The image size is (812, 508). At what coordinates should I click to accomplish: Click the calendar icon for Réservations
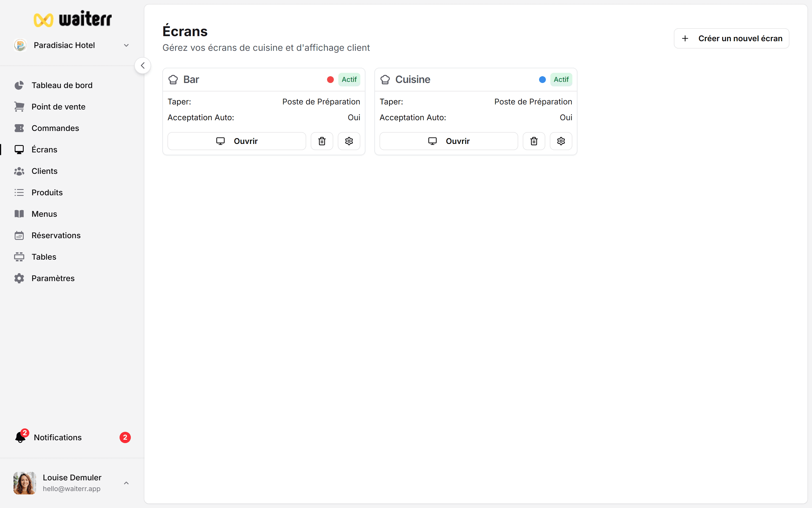[x=19, y=236]
